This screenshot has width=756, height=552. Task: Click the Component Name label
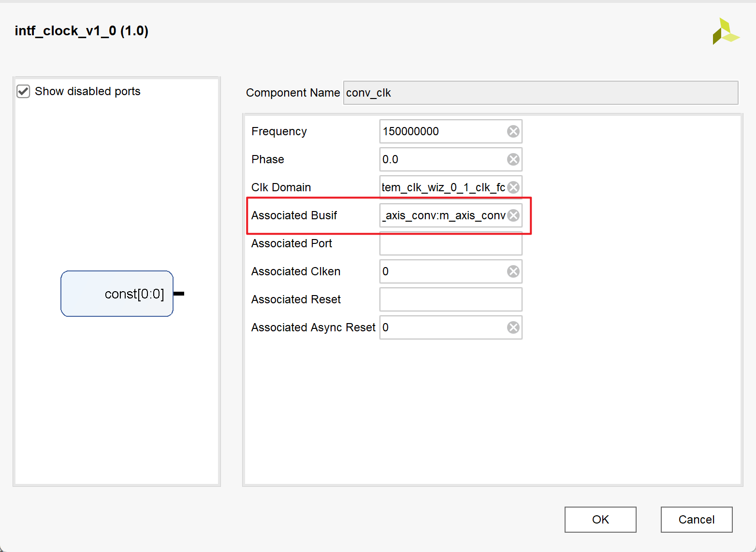tap(293, 93)
